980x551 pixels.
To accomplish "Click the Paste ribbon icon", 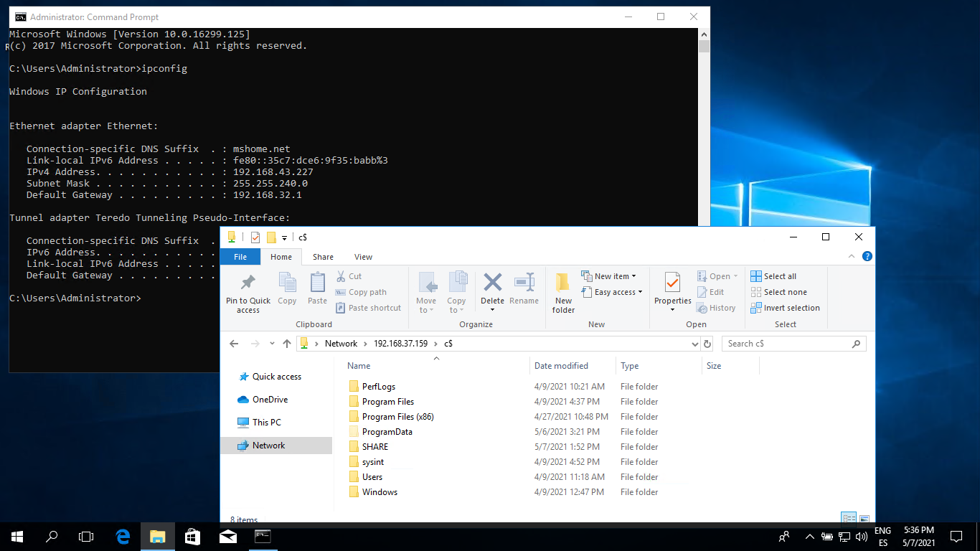I will click(x=317, y=283).
